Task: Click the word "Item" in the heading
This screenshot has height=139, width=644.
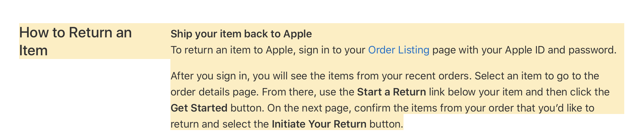Action: 33,50
